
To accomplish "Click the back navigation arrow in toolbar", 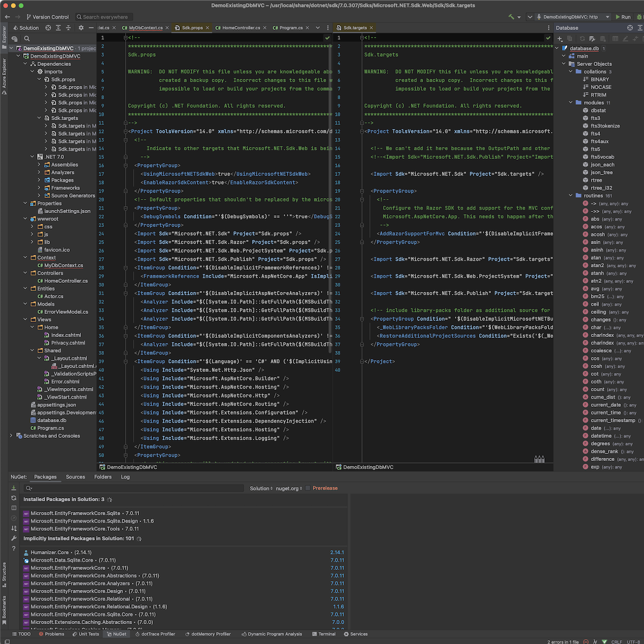I will click(7, 17).
